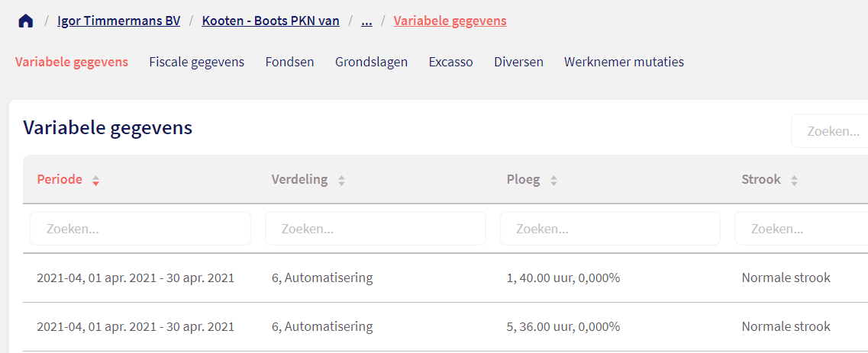Open Werknemer mutaties tab
This screenshot has width=868, height=353.
coord(624,62)
